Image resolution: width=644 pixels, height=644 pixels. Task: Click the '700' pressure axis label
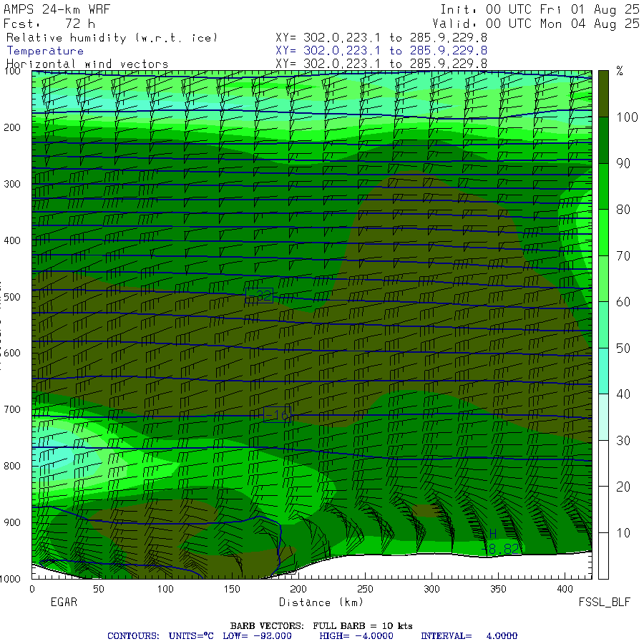click(12, 409)
